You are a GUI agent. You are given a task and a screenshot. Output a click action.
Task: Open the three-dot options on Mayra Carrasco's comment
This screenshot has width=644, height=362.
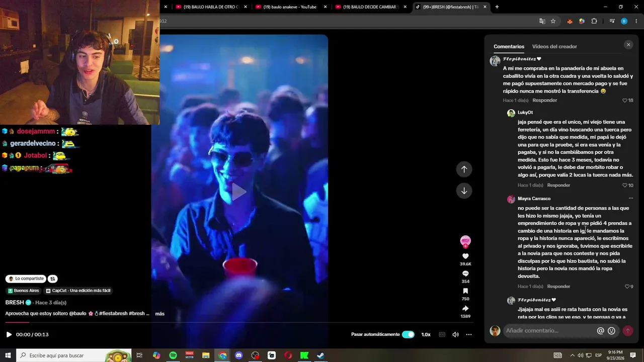coord(630,198)
